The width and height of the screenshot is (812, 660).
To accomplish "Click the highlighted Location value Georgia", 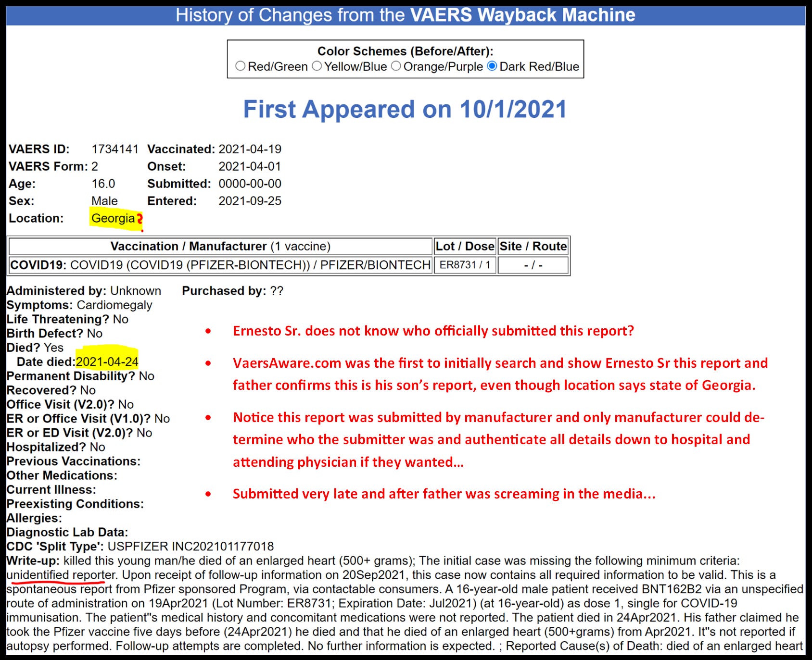I will tap(113, 218).
